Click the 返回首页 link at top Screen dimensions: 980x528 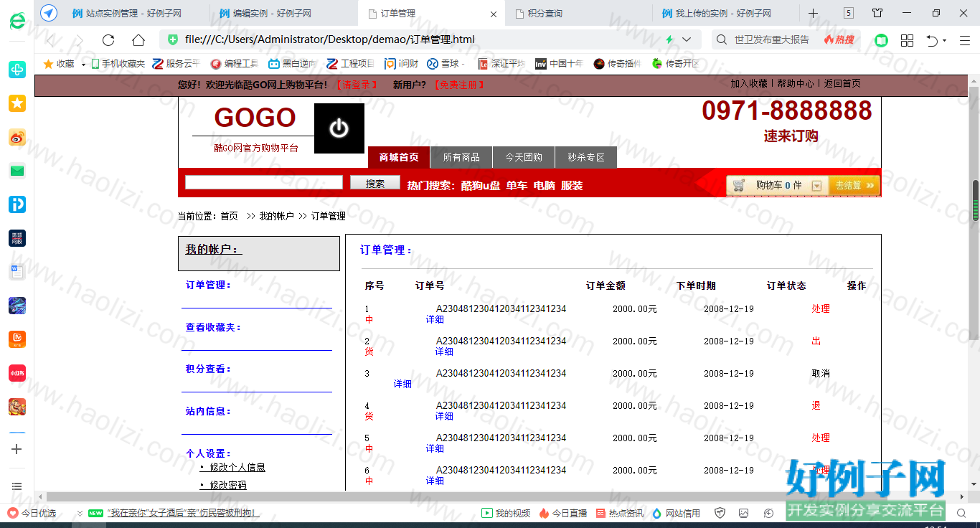pos(842,83)
